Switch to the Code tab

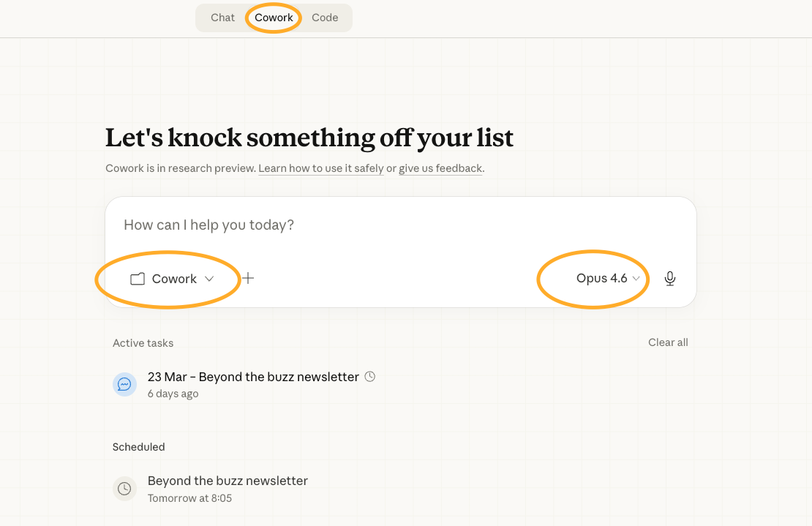(325, 18)
